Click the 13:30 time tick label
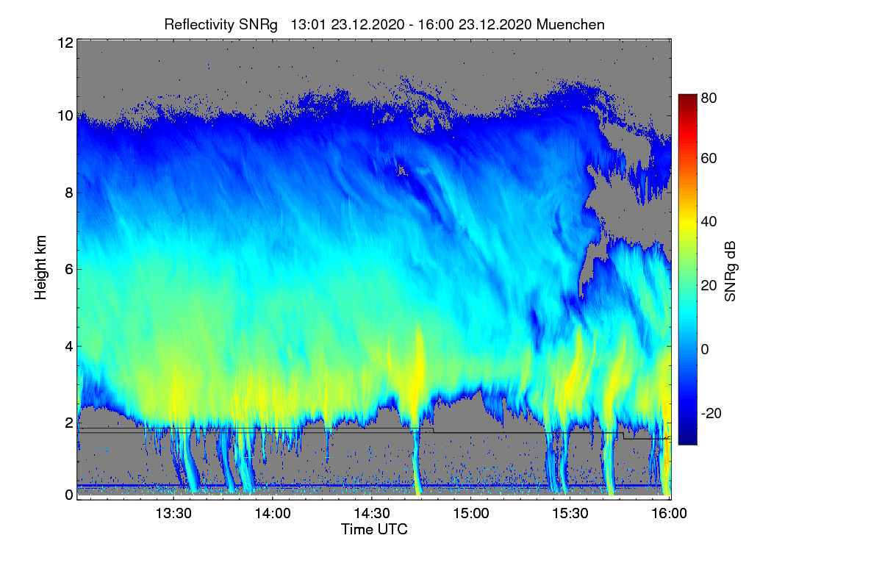The image size is (882, 588). tap(173, 513)
